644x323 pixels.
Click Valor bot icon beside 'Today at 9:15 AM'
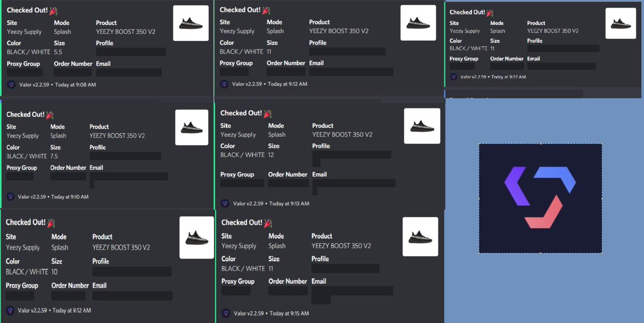click(226, 313)
